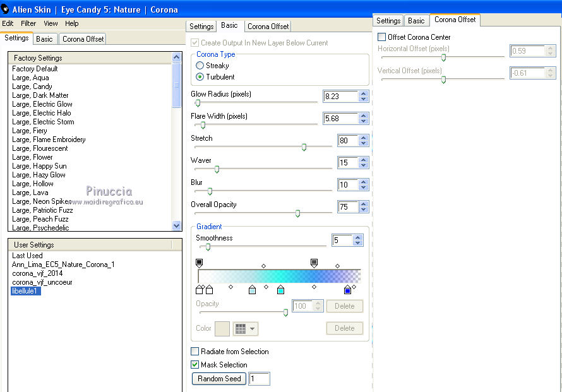Select 'Large, Happy Sun' preset
This screenshot has height=392, width=562.
click(39, 166)
